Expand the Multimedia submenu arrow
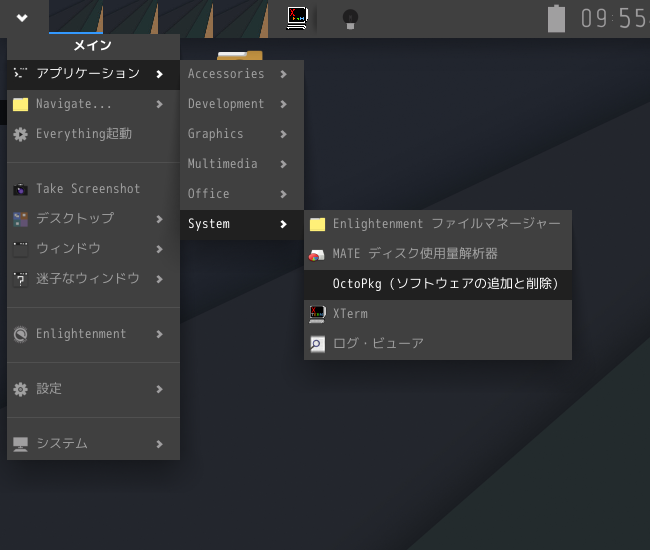 coord(284,164)
